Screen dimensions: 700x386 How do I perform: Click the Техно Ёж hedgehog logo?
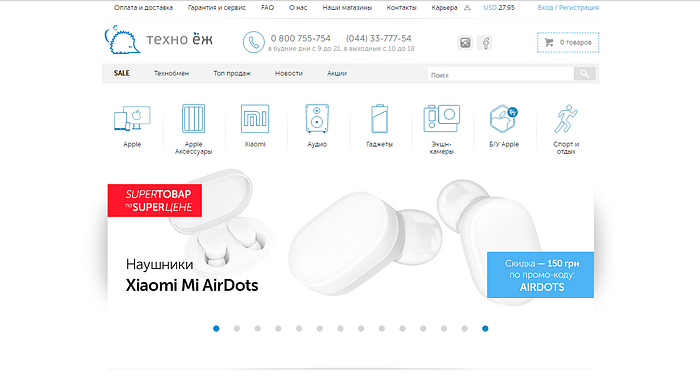click(x=122, y=40)
